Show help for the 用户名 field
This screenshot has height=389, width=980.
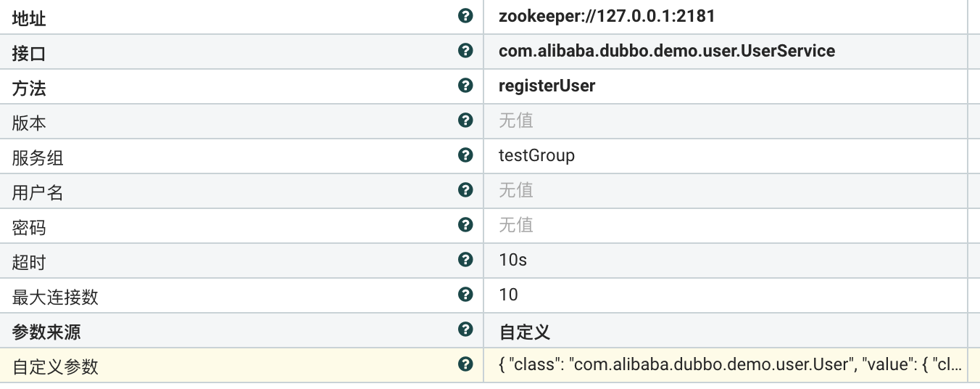pos(465,190)
